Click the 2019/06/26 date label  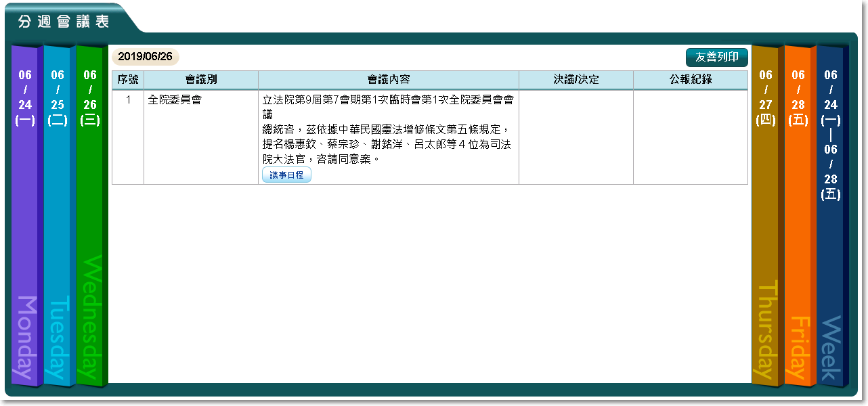(x=146, y=57)
